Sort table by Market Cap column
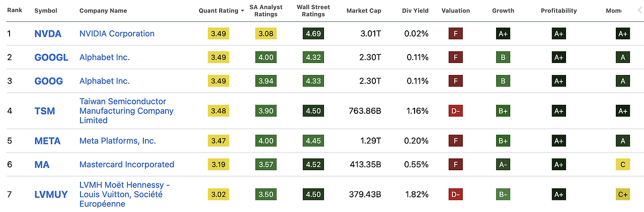 (363, 11)
